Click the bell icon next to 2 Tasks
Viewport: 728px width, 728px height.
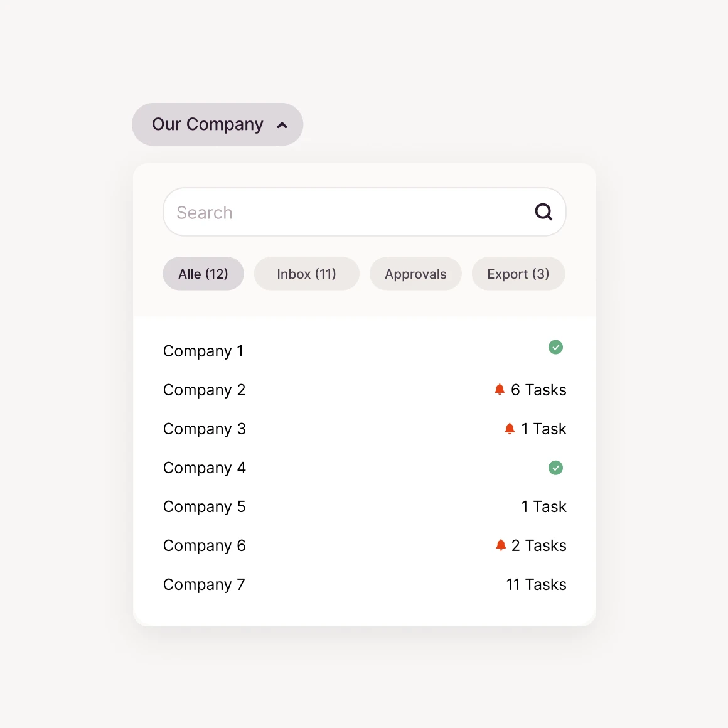(500, 545)
